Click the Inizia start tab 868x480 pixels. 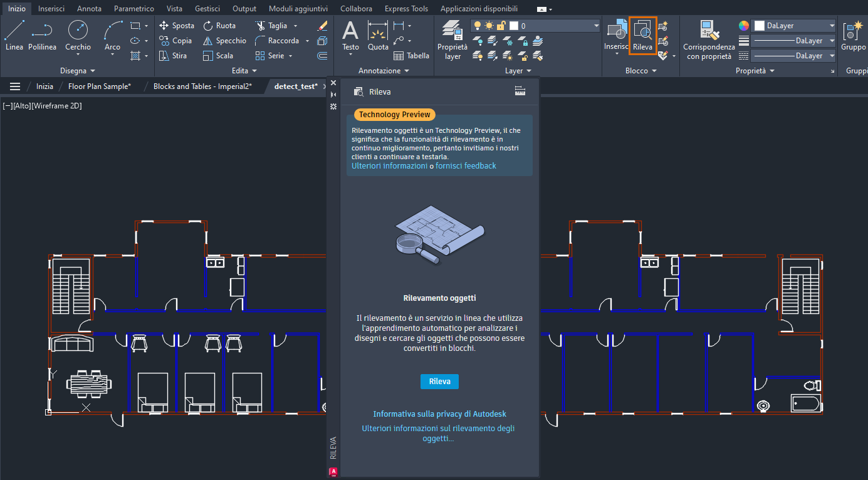click(44, 86)
